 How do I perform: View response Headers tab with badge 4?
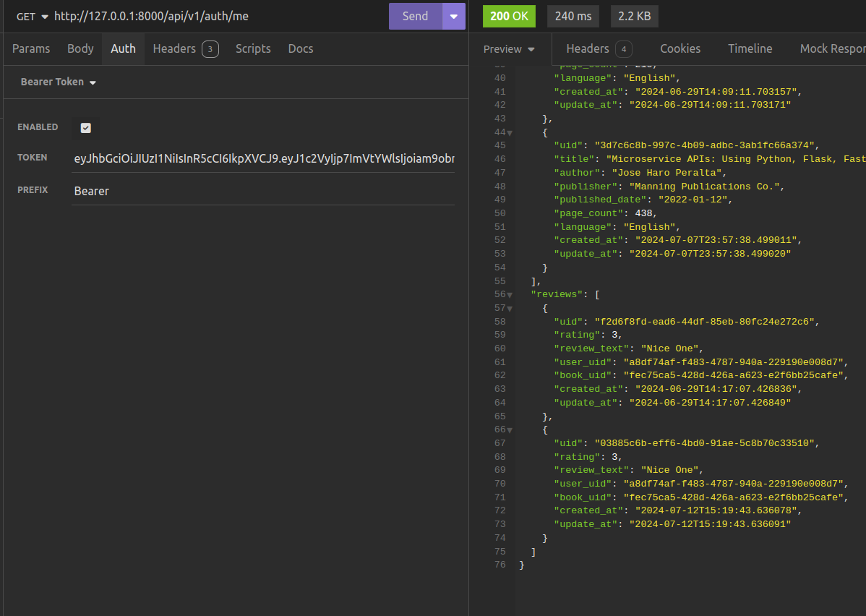(x=599, y=48)
